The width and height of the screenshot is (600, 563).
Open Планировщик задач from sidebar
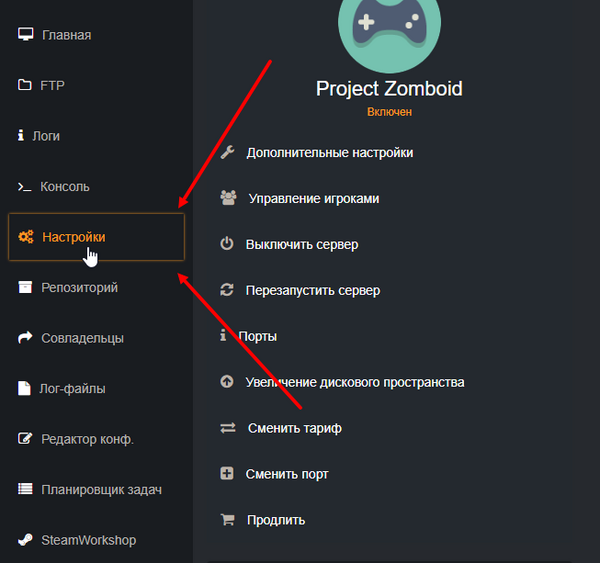(x=101, y=489)
